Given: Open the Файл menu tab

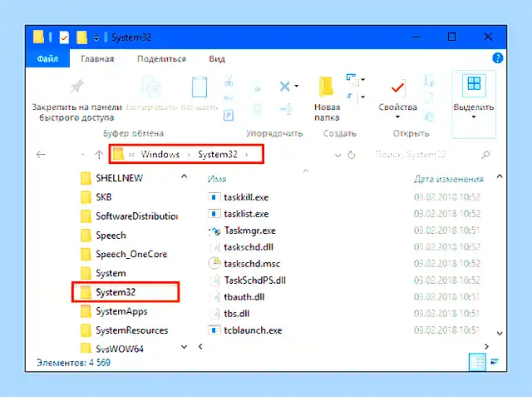Looking at the screenshot, I should [x=47, y=59].
